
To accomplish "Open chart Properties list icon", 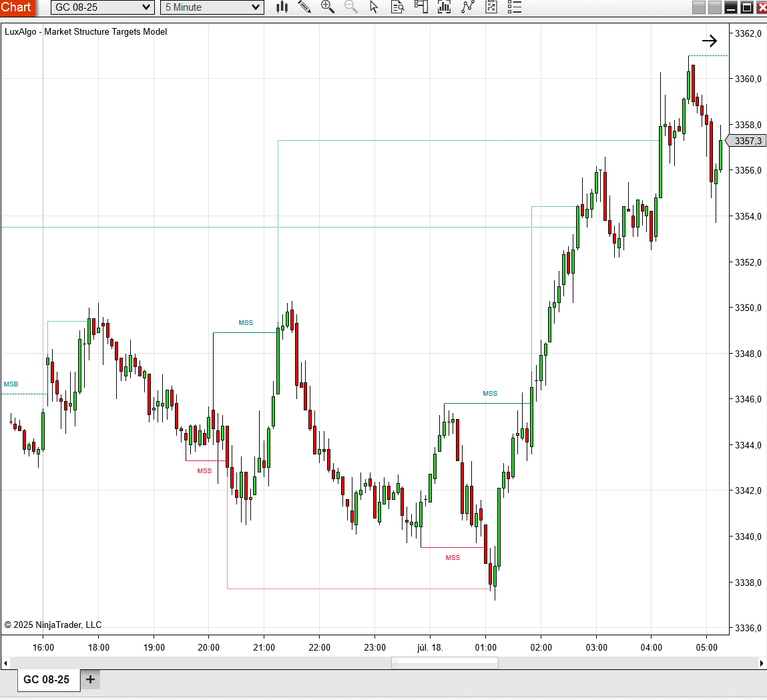I will coord(514,7).
